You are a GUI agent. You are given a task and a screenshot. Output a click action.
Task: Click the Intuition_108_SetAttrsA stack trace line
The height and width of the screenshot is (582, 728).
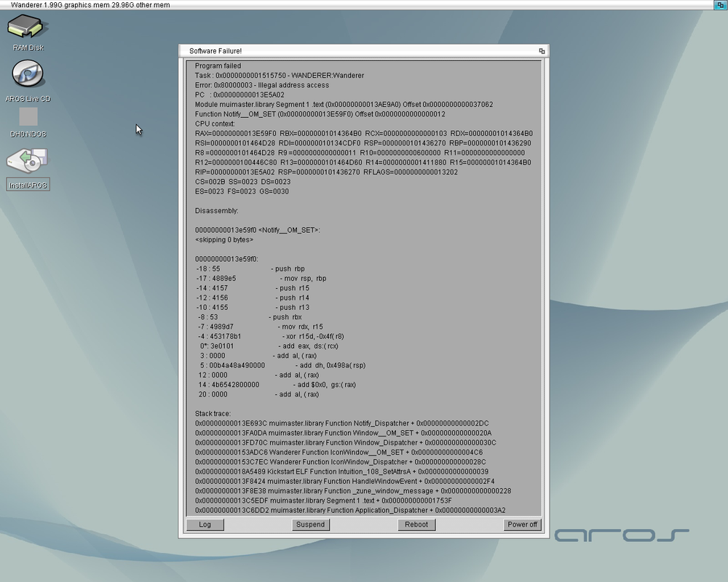pyautogui.click(x=341, y=471)
